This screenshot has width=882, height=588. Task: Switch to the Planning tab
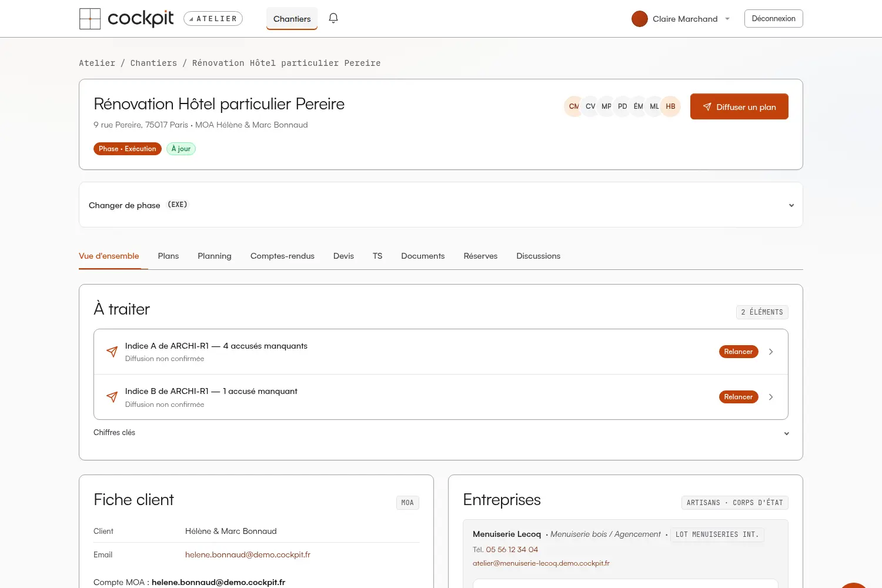tap(215, 256)
